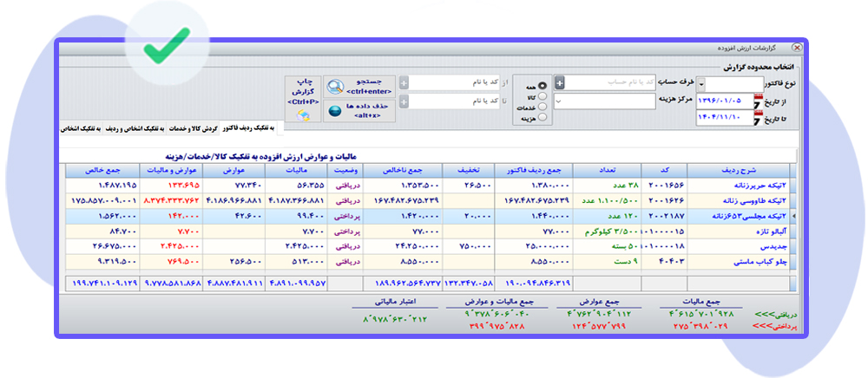Click the تعداد column header
This screenshot has height=378, width=868.
(x=607, y=170)
